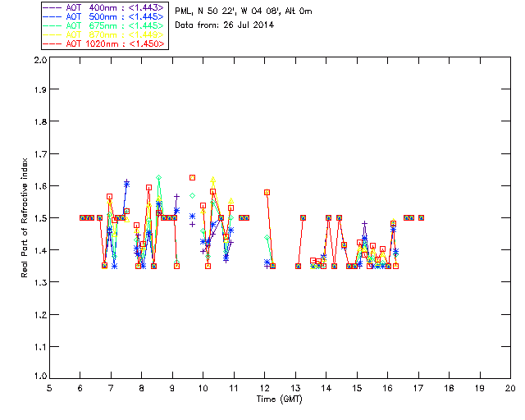Click the AOT 675nm green legend entry
Viewport: 525px width, 420px height.
[x=104, y=25]
